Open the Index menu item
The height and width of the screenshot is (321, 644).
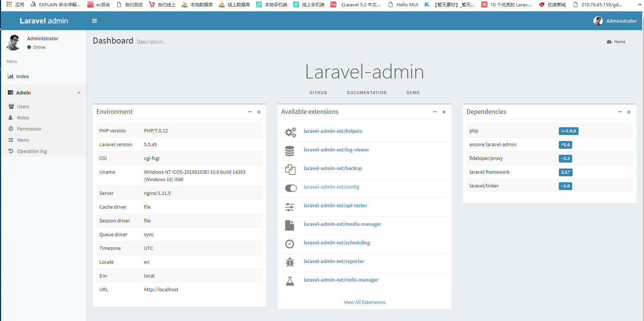point(44,76)
